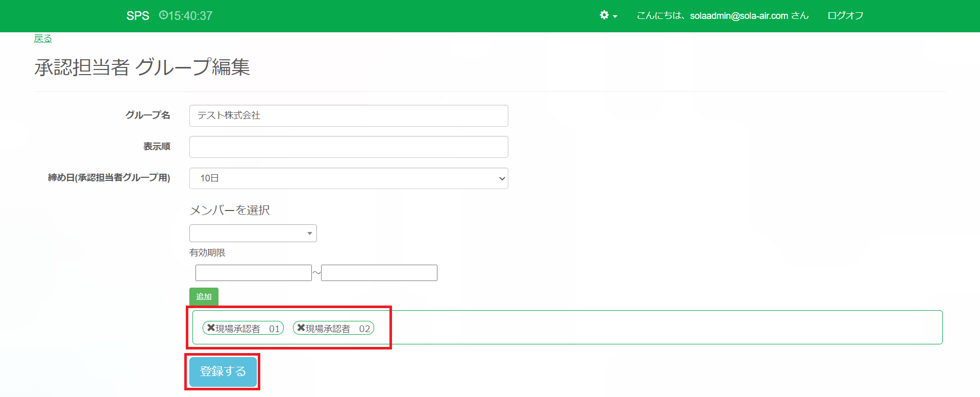
Task: Click into the 表示順 input field
Action: pyautogui.click(x=349, y=147)
